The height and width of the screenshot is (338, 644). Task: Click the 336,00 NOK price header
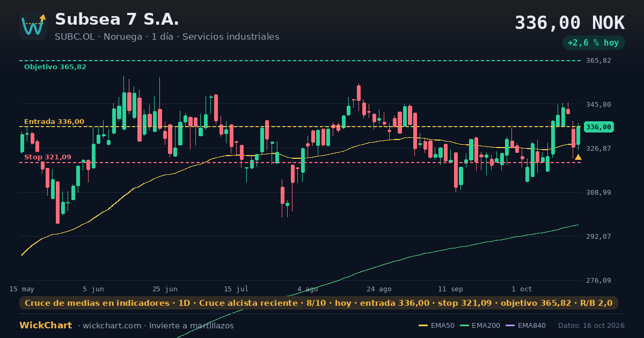click(570, 23)
